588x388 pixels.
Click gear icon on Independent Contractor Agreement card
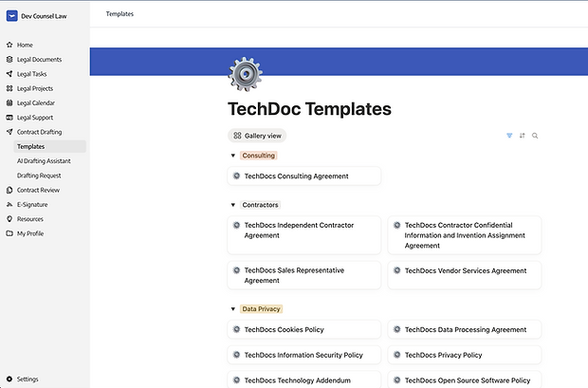[x=237, y=225]
